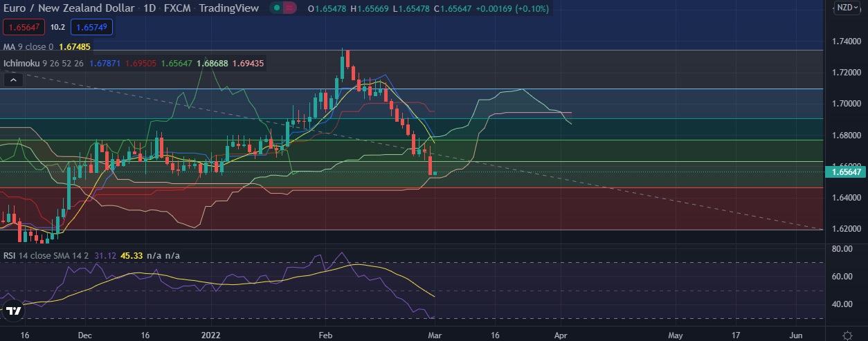Click the blue buy price 1.65749 button
868x341 pixels.
point(90,28)
